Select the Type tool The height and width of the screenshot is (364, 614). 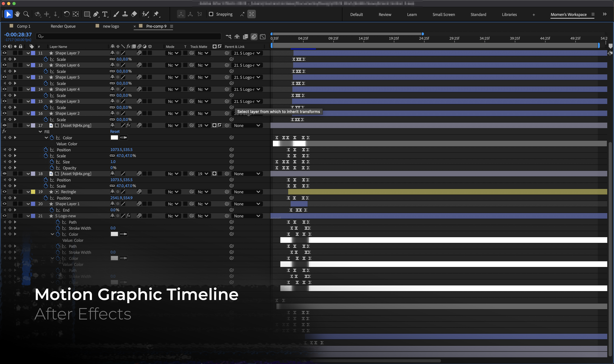pos(105,14)
